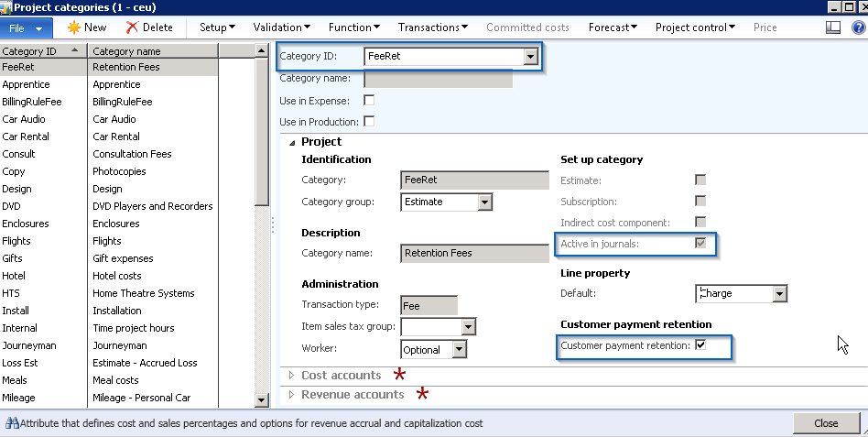Click the Close button
Viewport: 868px width, 437px height.
coord(826,423)
